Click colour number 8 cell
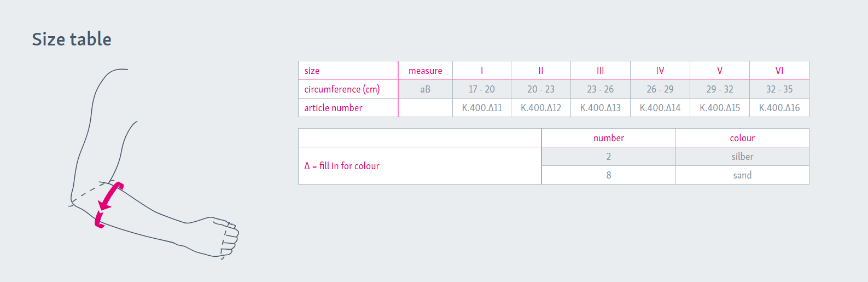This screenshot has width=868, height=282. point(609,175)
